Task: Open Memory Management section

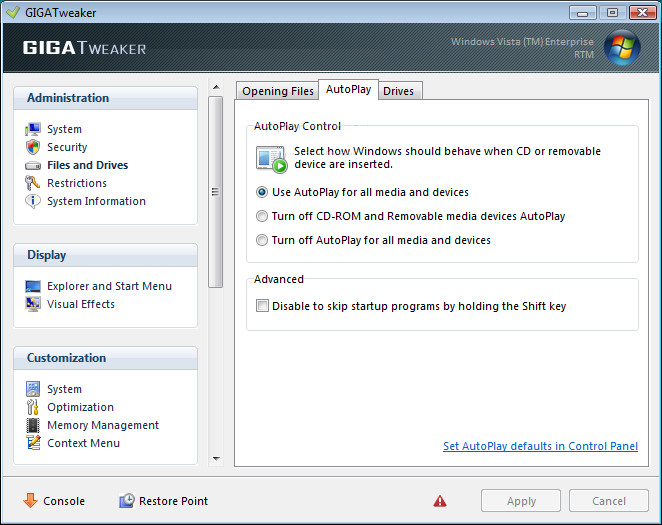Action: pos(103,425)
